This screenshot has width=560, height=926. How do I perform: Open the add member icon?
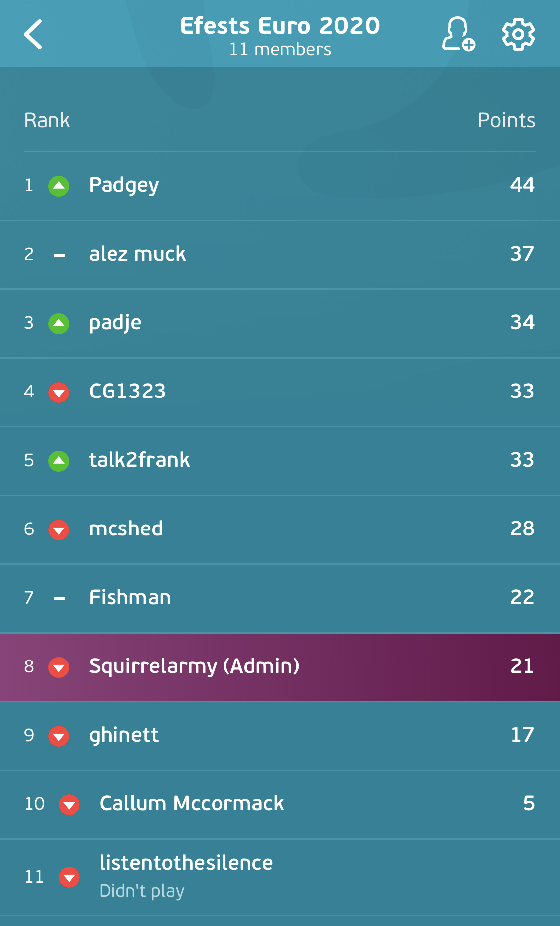458,34
